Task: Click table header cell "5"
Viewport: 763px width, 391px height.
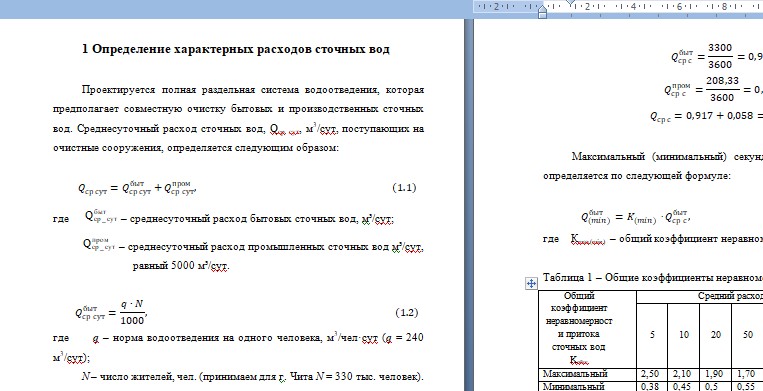Action: (x=652, y=335)
